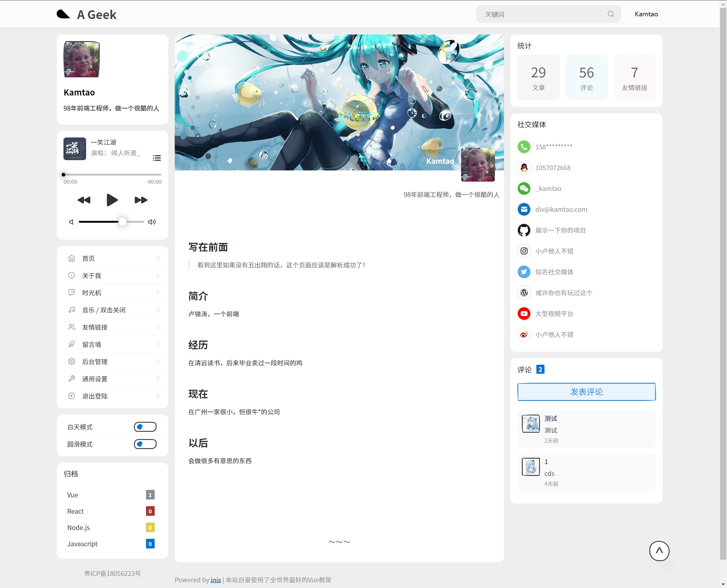Expand chevron on 音乐 / 双击关闭 row
The width and height of the screenshot is (727, 588).
[x=158, y=310]
